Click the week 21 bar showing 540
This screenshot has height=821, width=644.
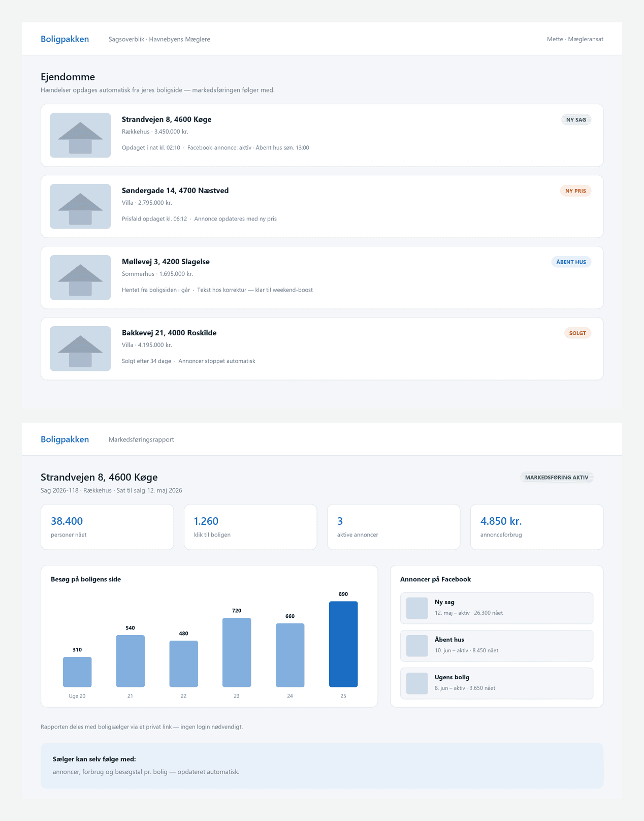coord(131,661)
